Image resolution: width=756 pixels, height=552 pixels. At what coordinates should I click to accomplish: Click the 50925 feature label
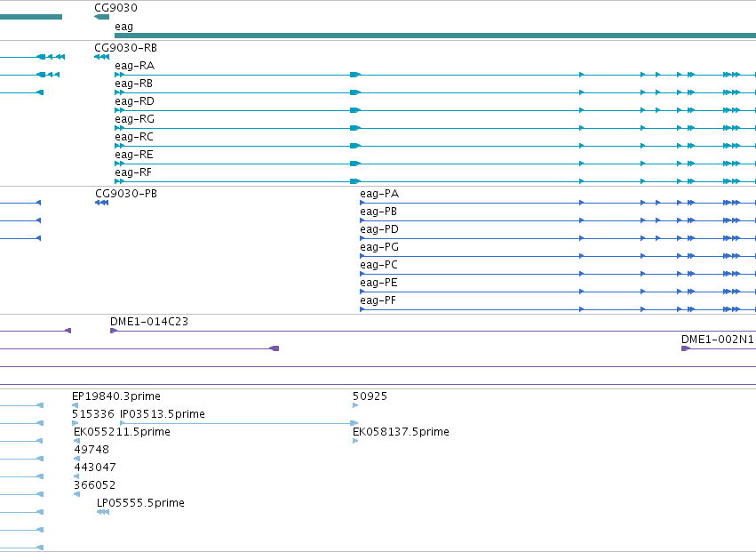[x=370, y=396]
